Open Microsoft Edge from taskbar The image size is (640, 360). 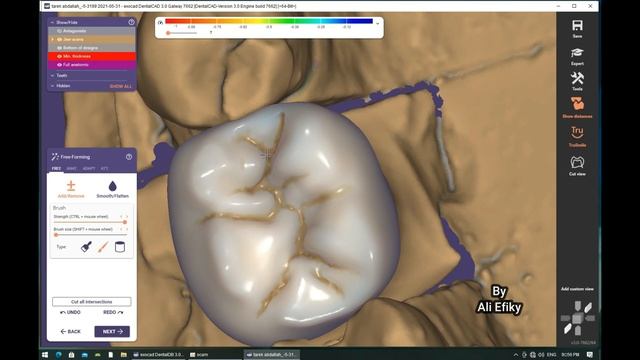[x=58, y=355]
